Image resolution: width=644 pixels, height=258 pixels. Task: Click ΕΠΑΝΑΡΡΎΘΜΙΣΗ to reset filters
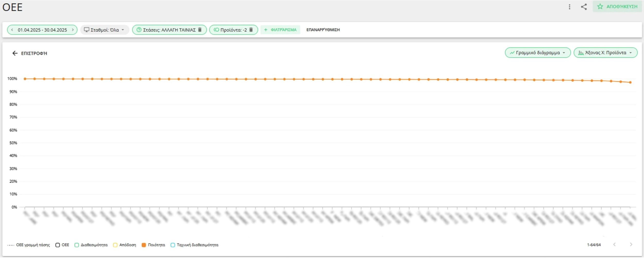tap(322, 30)
